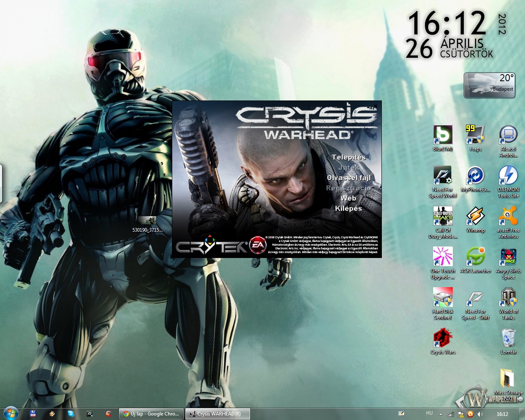Open the HU keyboard language selector
Screen dimensions: 525x420
point(429,413)
